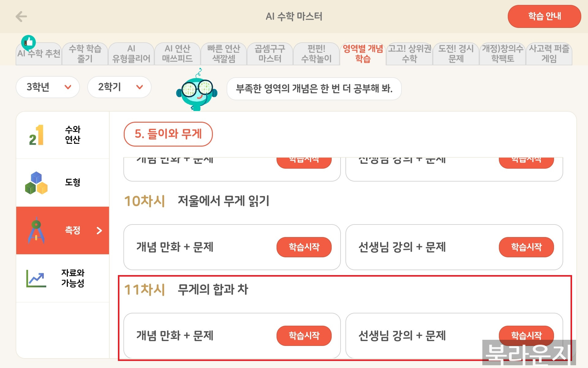Screen dimensions: 588x368
Task: Click the thumbs-up recommendation badge icon
Action: tap(28, 42)
